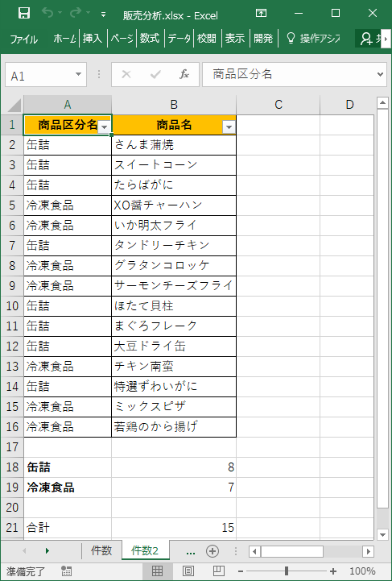Select cell with 大豆ドライ缶
The image size is (392, 581).
point(174,346)
